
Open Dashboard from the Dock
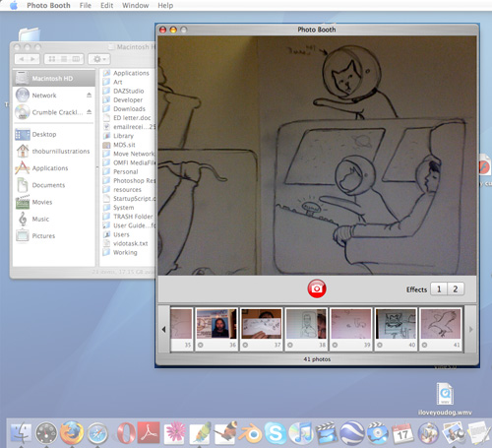coord(46,433)
